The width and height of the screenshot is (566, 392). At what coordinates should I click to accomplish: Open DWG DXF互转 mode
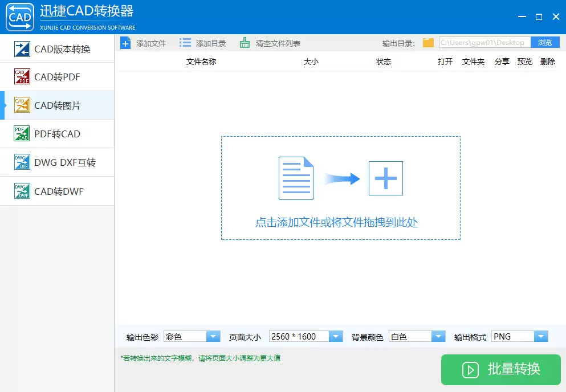tap(57, 162)
